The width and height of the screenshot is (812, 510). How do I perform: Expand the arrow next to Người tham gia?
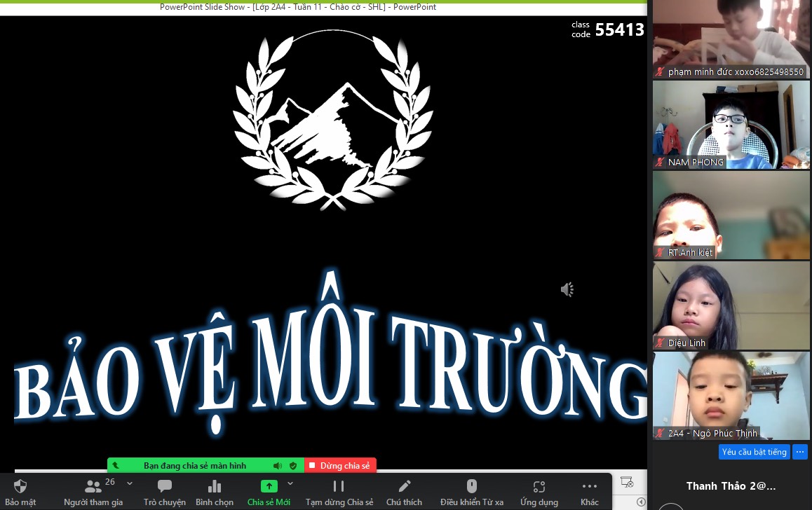tap(130, 483)
